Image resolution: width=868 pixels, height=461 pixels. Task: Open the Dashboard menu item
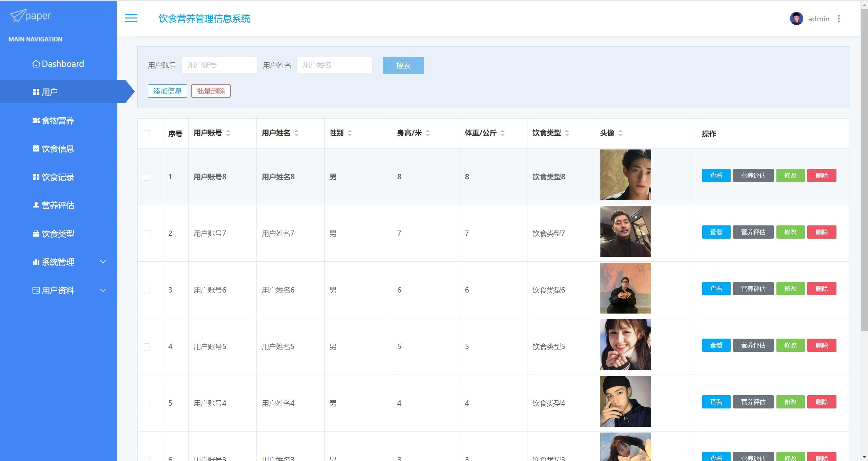tap(59, 64)
